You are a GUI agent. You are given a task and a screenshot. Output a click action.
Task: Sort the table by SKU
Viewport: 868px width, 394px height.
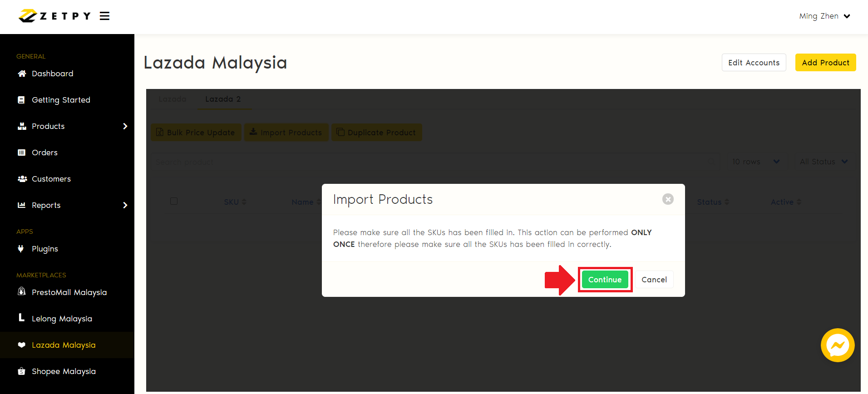click(235, 202)
